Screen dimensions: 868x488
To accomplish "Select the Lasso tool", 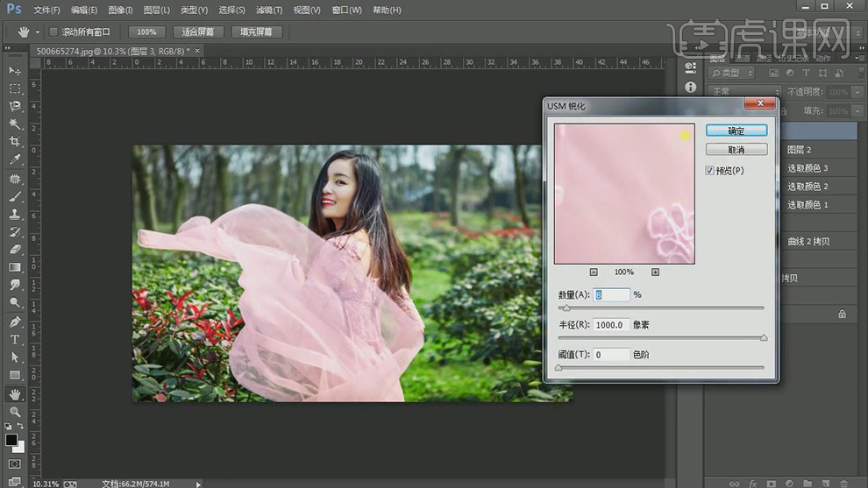I will 15,106.
